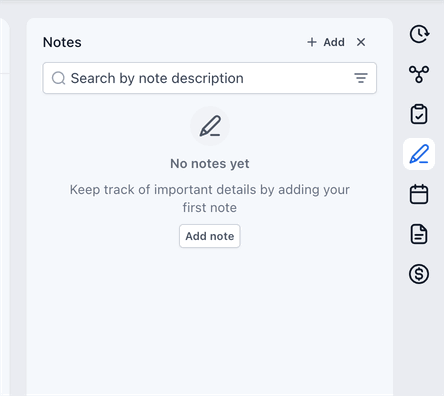Click the Add note button

point(210,236)
